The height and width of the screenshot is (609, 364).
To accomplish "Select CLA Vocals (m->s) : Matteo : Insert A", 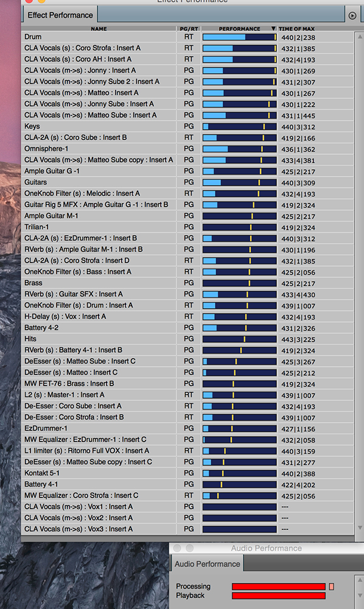I will [x=82, y=93].
